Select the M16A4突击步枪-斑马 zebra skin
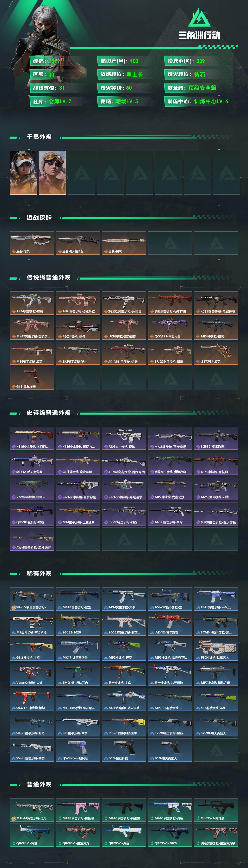This screenshot has width=248, height=868. [x=32, y=810]
